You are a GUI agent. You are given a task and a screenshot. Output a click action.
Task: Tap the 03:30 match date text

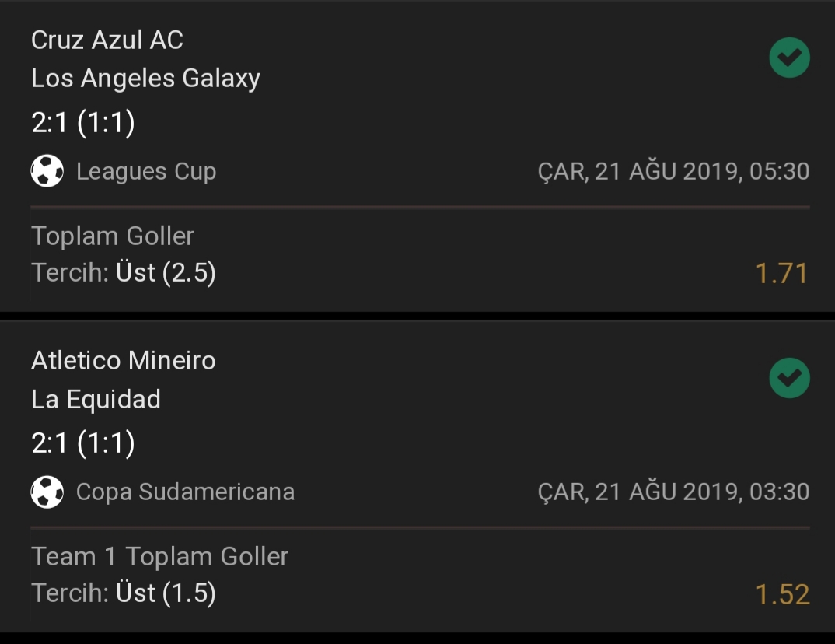tap(673, 492)
